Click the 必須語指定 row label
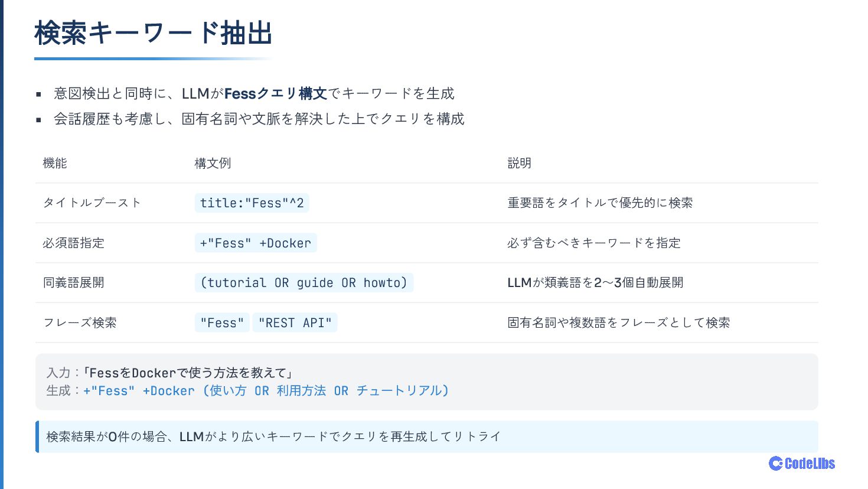The image size is (868, 489). click(73, 243)
